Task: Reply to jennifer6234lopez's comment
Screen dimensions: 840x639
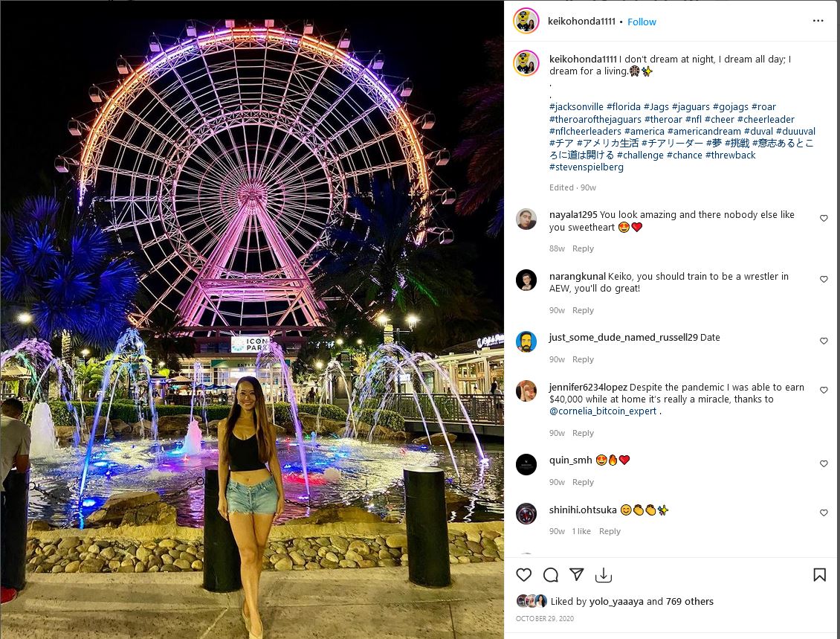Action: pos(583,433)
